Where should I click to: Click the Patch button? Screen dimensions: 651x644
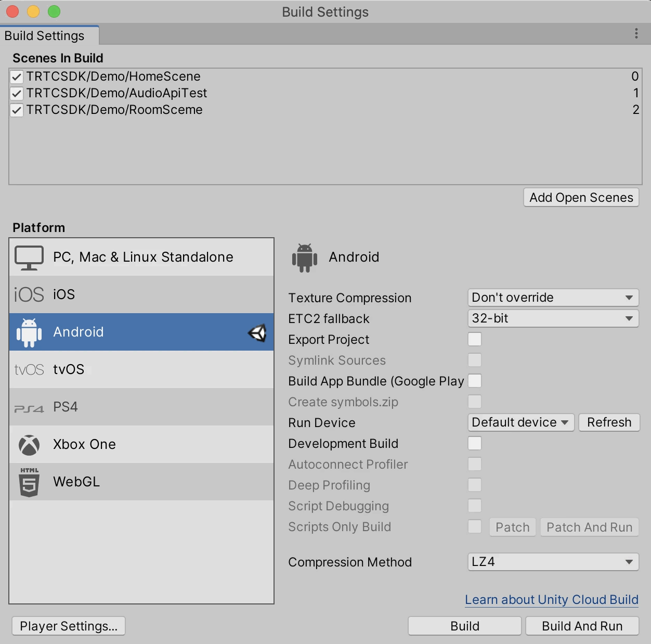(513, 527)
